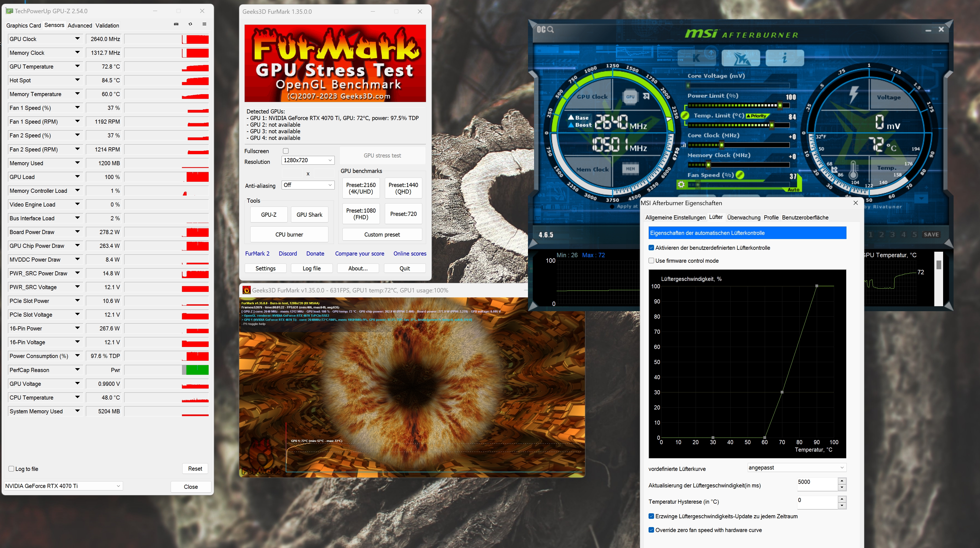Tick Use firmware control mode checkbox

(651, 261)
